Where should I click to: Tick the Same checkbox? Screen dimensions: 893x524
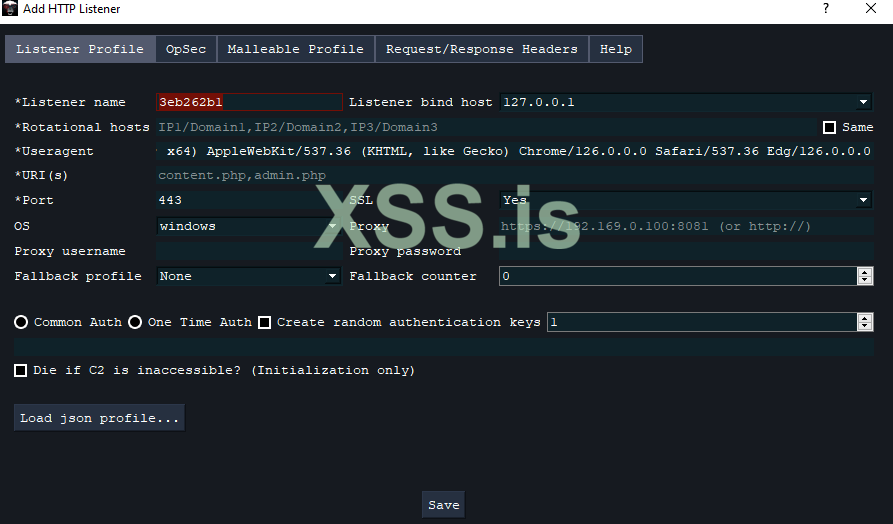click(x=829, y=127)
